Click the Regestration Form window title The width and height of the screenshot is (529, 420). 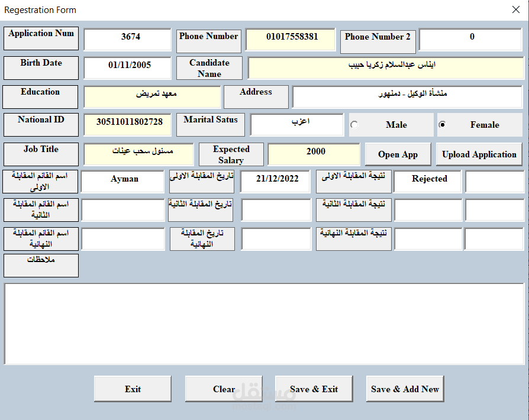coord(40,10)
